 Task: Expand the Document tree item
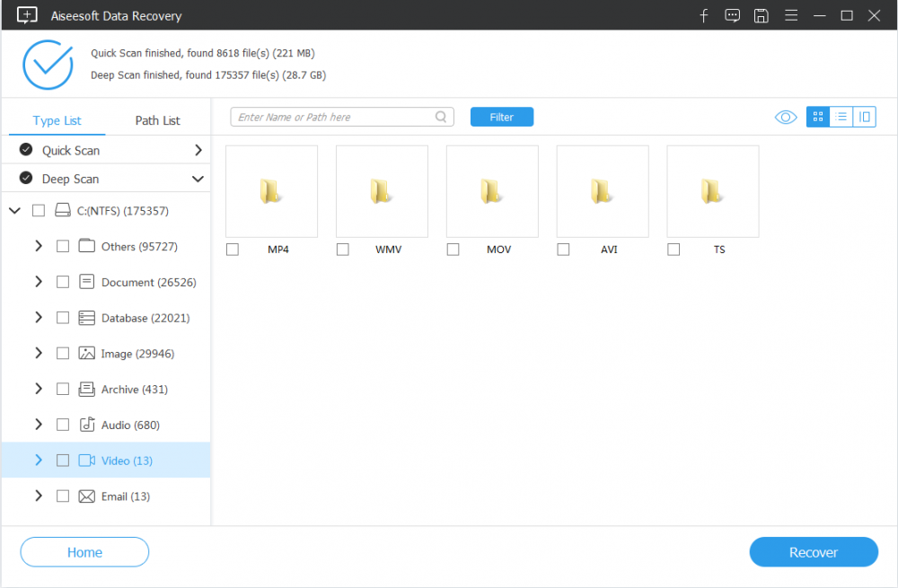pos(39,282)
